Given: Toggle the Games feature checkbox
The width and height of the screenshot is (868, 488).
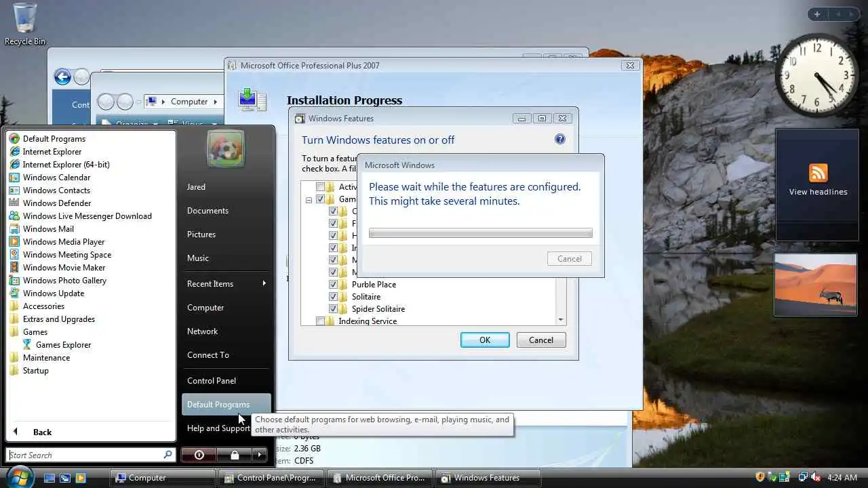Looking at the screenshot, I should (x=320, y=199).
